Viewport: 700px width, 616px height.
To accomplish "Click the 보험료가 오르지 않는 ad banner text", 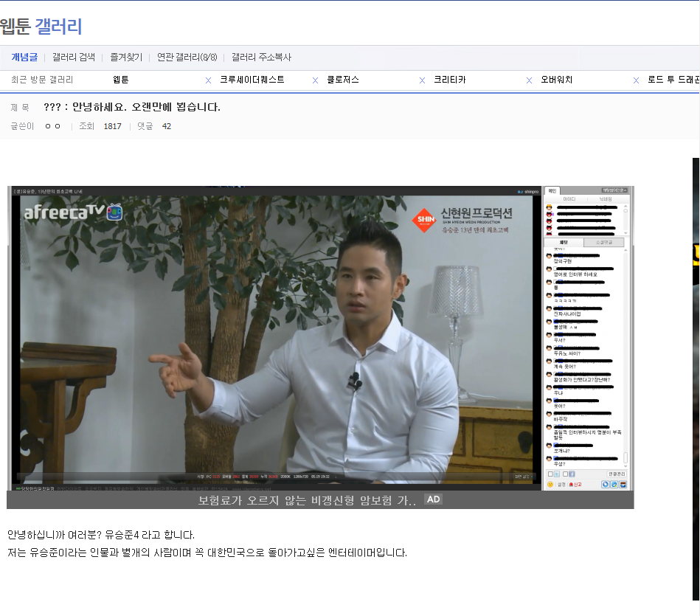I will [x=307, y=500].
